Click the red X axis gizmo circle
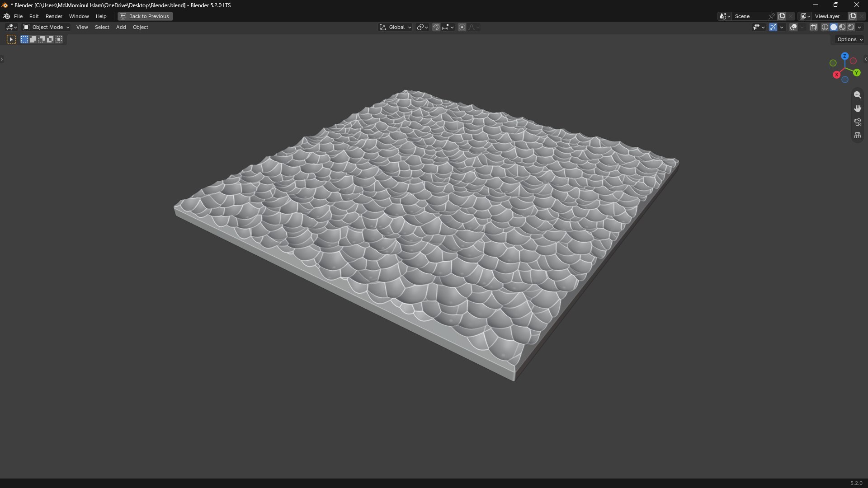The width and height of the screenshot is (868, 488). [x=837, y=75]
